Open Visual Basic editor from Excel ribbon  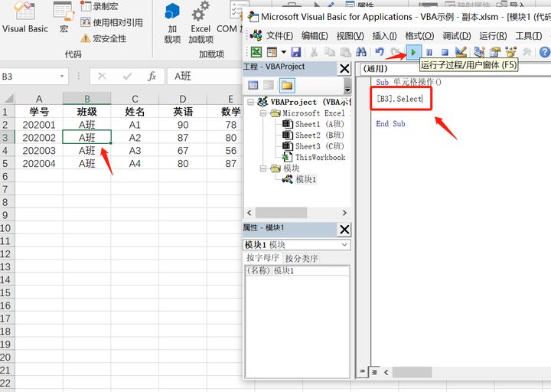[x=24, y=18]
